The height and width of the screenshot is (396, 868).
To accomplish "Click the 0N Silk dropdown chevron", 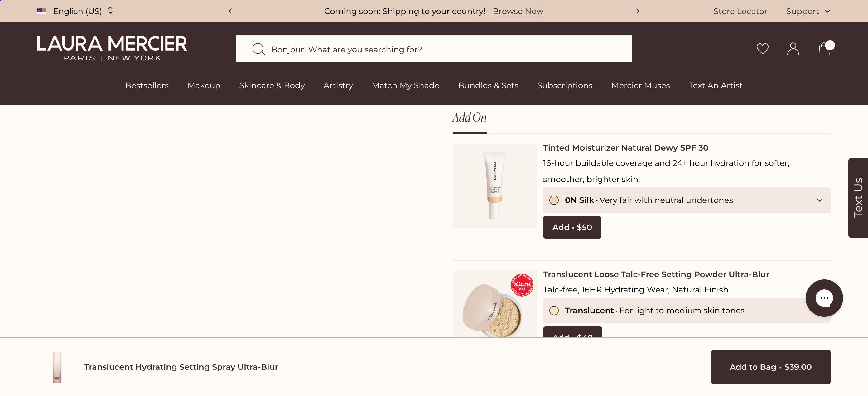I will pos(819,200).
